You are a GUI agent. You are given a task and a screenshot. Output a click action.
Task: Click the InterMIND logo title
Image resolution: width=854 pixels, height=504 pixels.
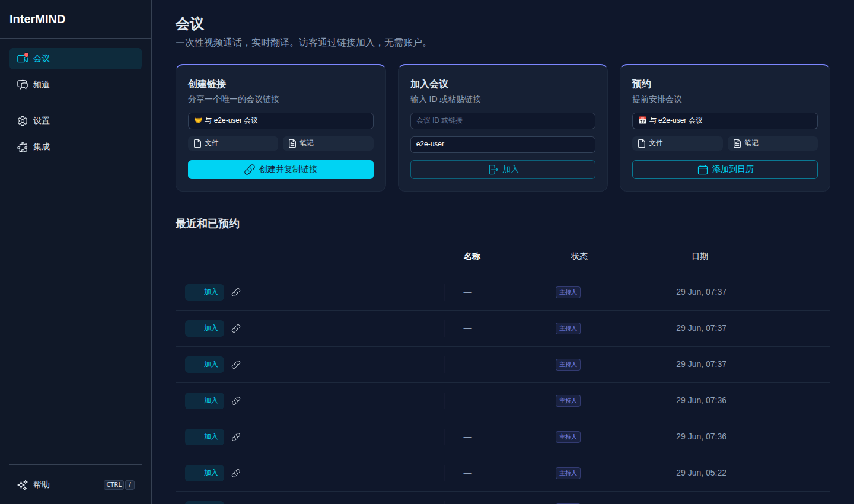(x=37, y=19)
